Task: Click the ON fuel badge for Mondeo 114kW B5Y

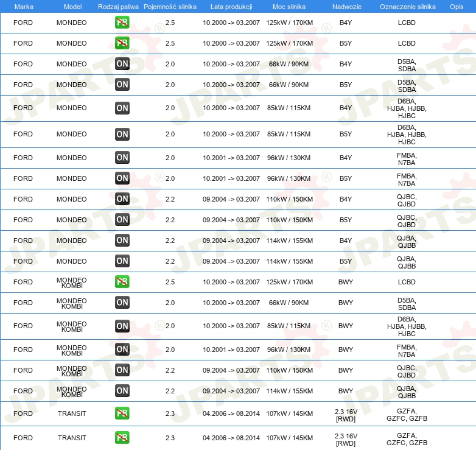Action: pos(122,261)
